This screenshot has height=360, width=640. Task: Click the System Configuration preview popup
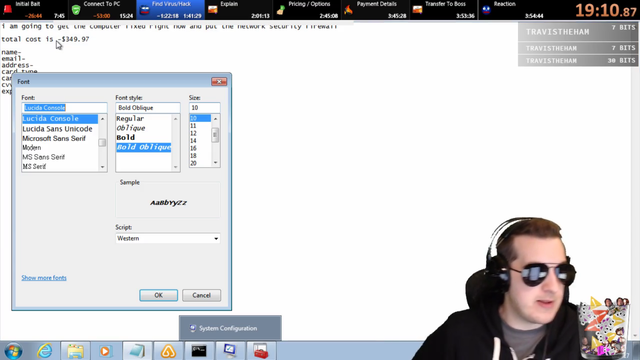coord(230,328)
